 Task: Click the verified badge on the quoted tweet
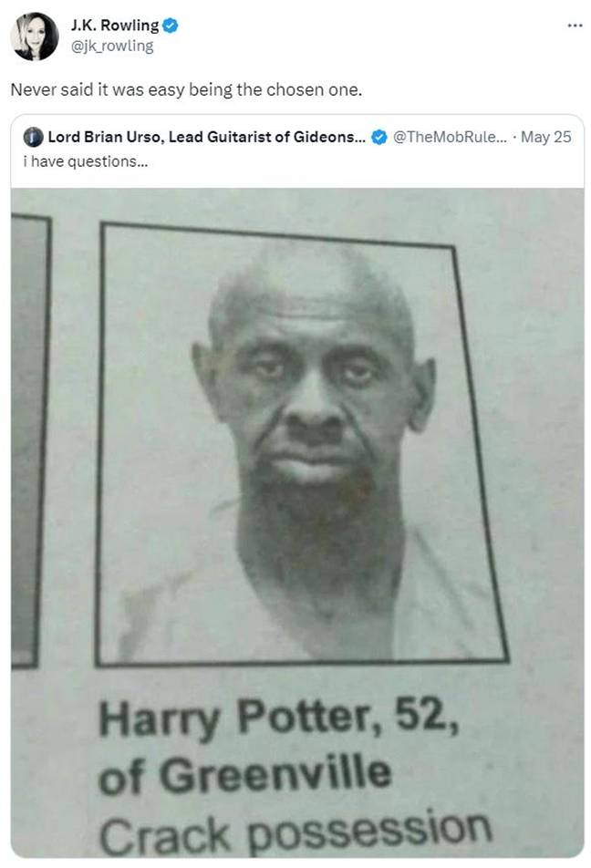click(x=378, y=137)
